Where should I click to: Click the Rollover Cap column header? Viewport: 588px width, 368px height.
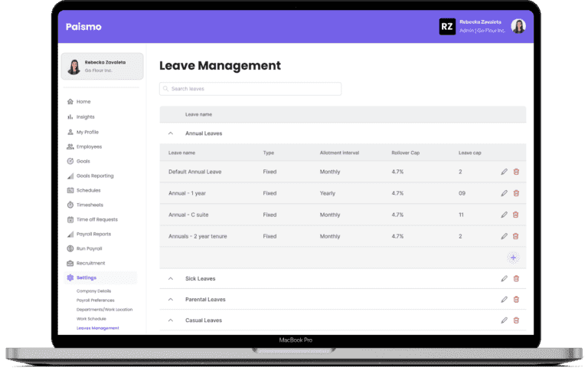405,153
